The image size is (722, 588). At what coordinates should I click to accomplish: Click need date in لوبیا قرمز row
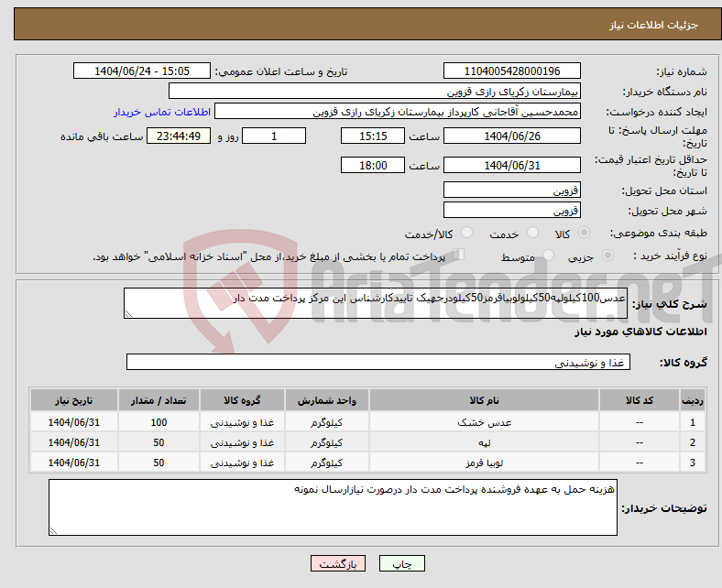point(73,463)
